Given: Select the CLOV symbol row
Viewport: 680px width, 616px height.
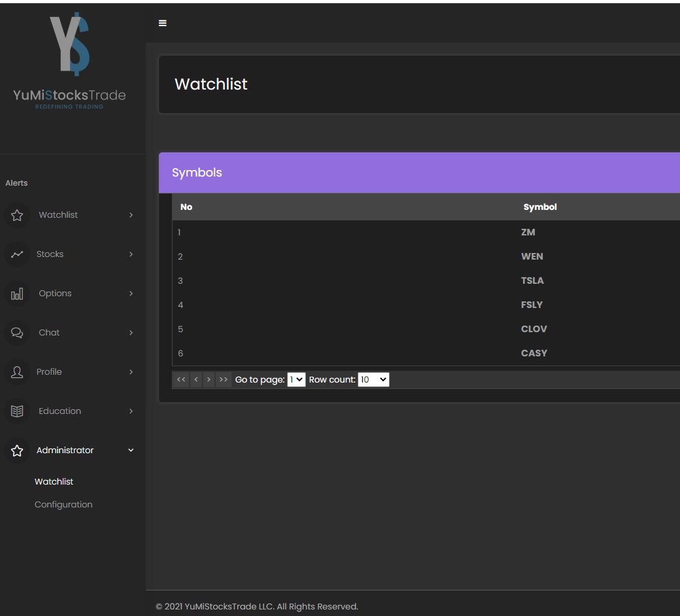Looking at the screenshot, I should click(x=426, y=330).
